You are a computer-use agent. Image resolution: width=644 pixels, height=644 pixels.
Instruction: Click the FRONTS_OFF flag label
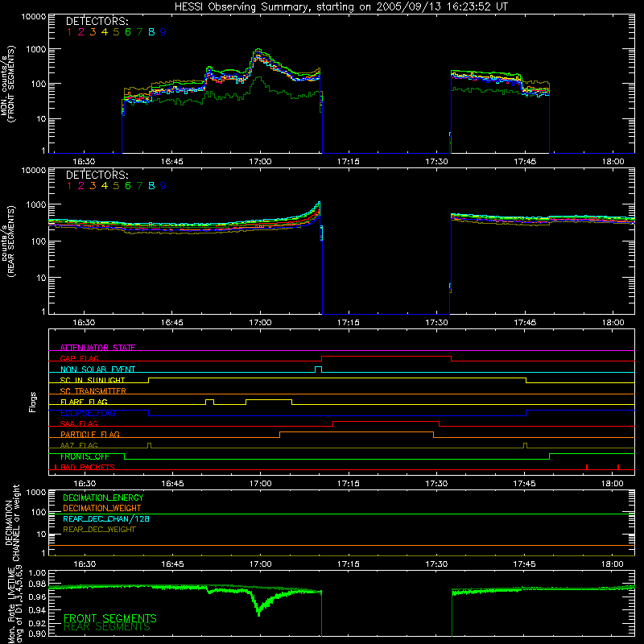(85, 456)
